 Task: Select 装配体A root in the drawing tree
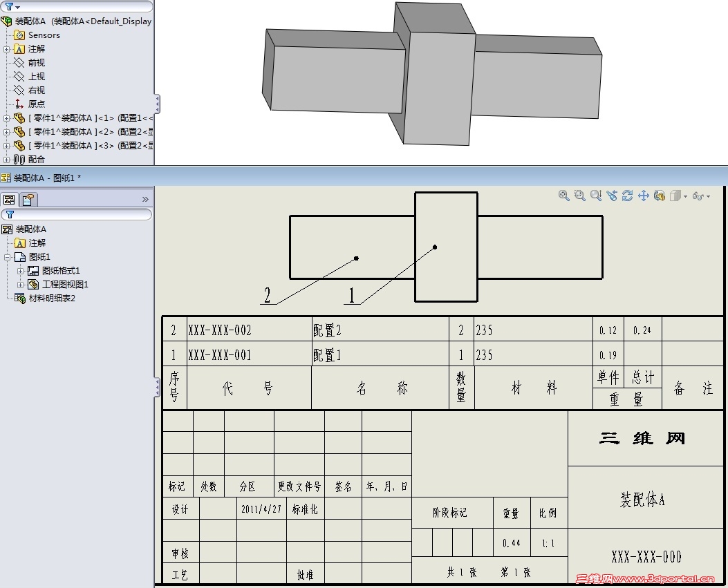pos(30,229)
